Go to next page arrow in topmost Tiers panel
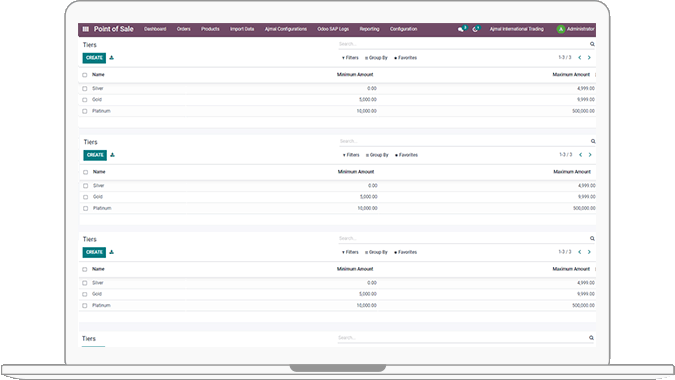The image size is (675, 380). tap(589, 58)
